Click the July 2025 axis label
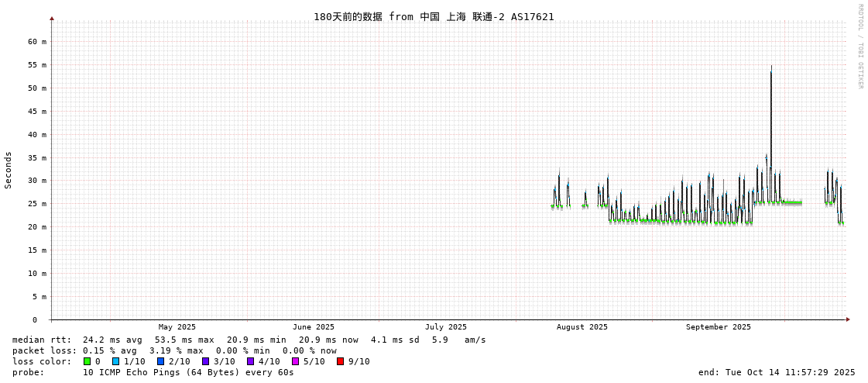The width and height of the screenshot is (868, 383). tap(445, 327)
